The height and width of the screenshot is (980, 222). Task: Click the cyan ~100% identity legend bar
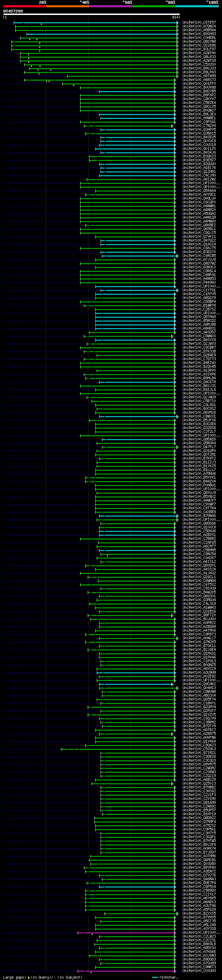point(197,6)
